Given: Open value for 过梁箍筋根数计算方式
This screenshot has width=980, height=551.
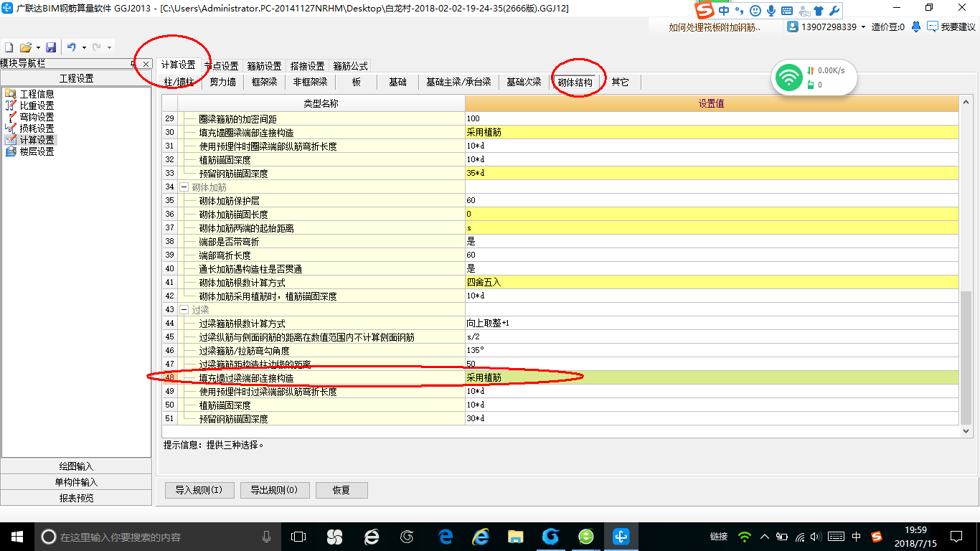Looking at the screenshot, I should click(712, 324).
